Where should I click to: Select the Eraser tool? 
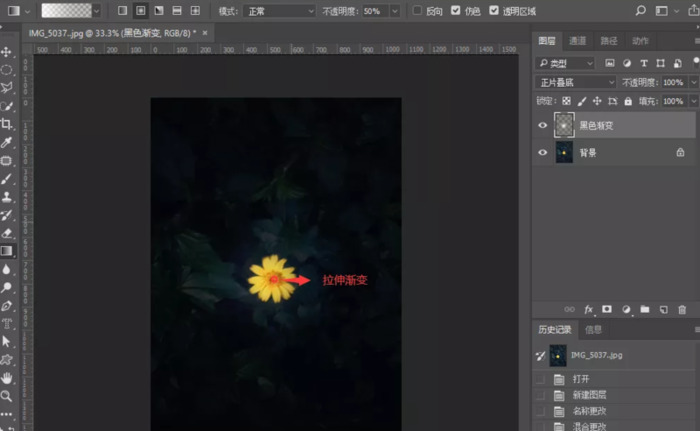[6, 233]
